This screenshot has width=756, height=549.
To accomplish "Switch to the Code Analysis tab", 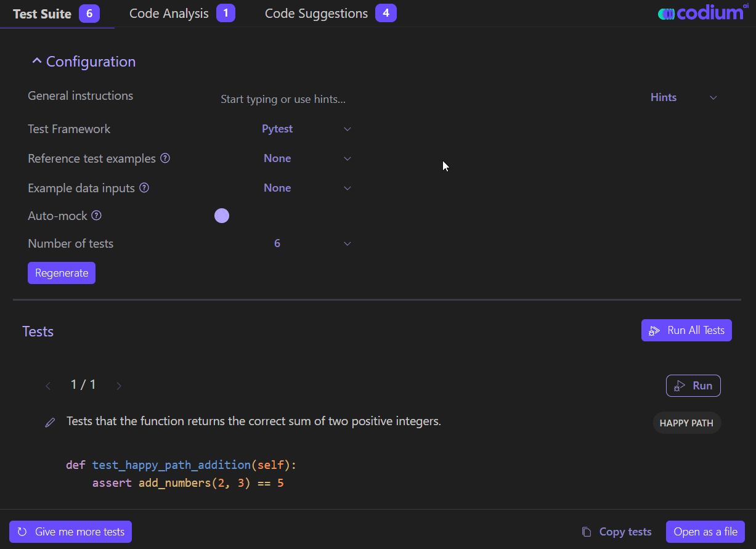I will (168, 13).
